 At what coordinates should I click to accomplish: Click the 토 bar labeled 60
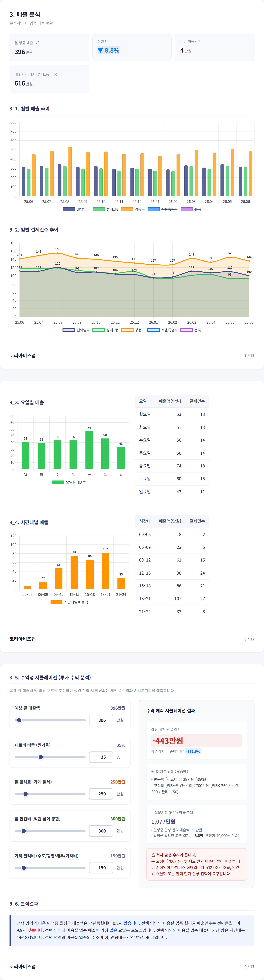click(x=105, y=453)
